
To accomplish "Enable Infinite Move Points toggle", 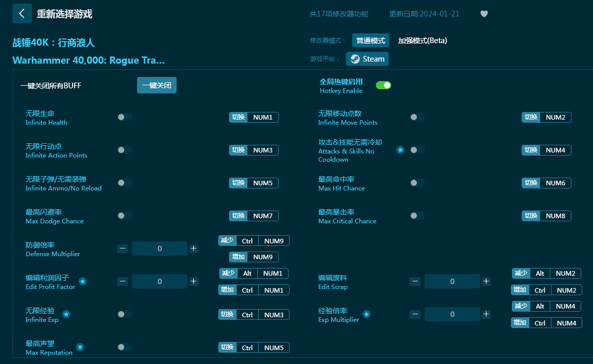I will pos(417,117).
